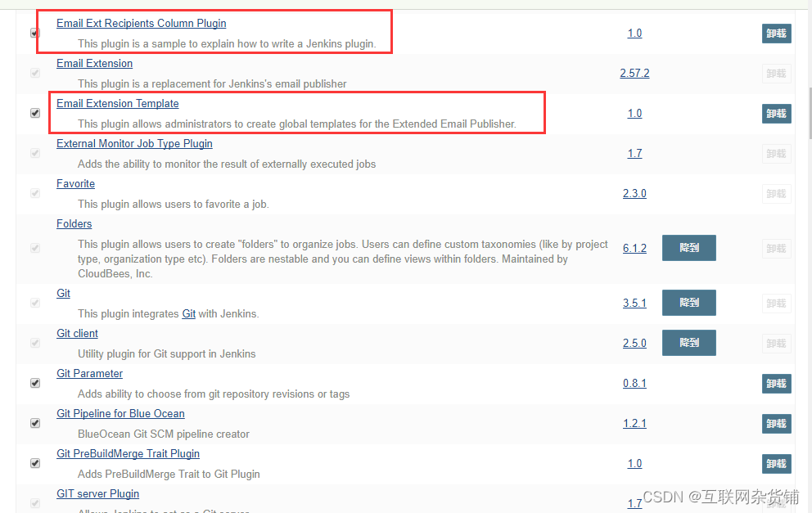Click the Favorite plugin checkbox

[35, 193]
